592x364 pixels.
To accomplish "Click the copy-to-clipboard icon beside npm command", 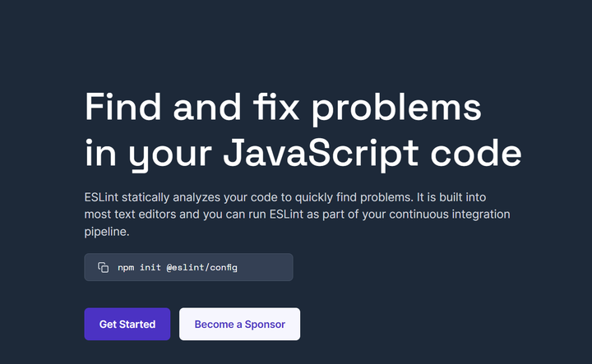I will coord(103,267).
